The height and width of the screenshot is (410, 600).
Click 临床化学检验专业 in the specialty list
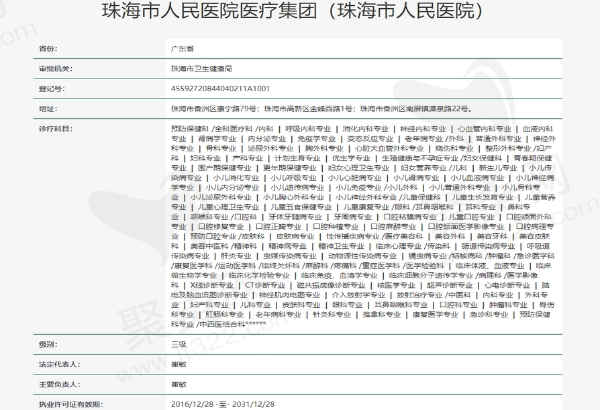[x=259, y=275]
